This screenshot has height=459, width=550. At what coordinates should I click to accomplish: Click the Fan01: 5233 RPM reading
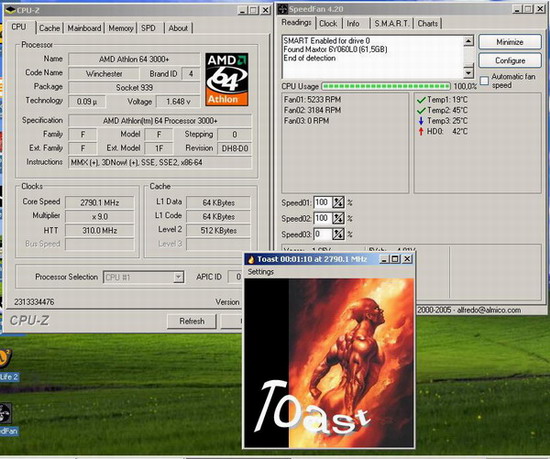click(312, 100)
